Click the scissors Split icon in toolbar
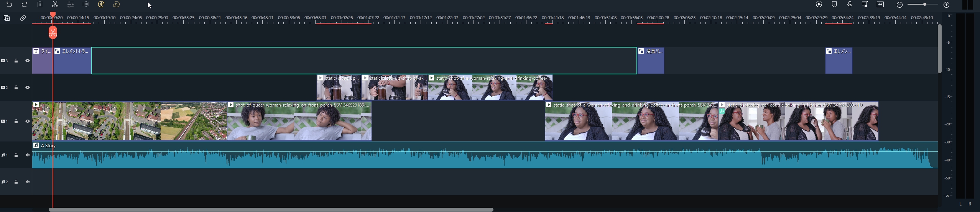 click(55, 5)
